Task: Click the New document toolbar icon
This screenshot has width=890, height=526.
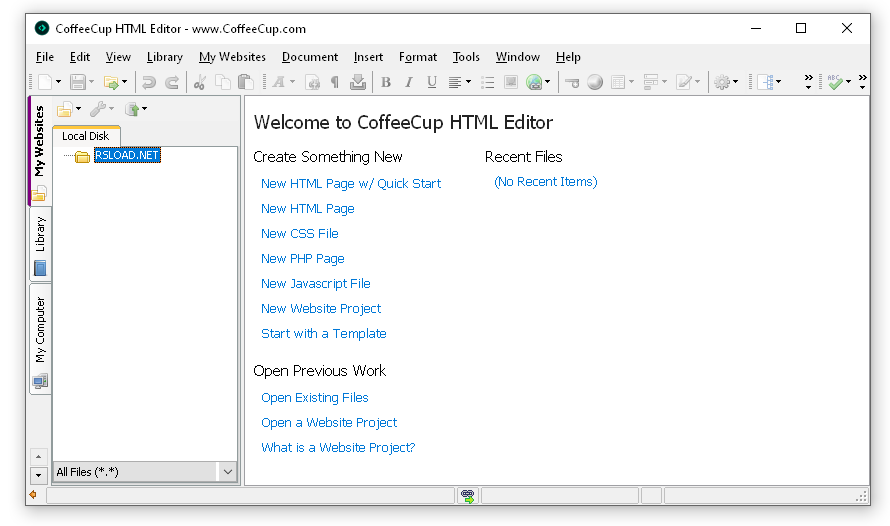Action: point(45,82)
